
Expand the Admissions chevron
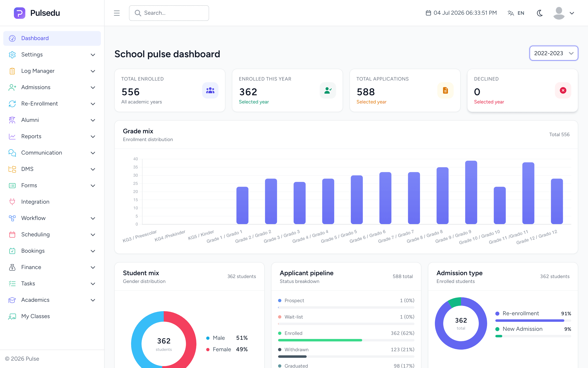pyautogui.click(x=93, y=87)
